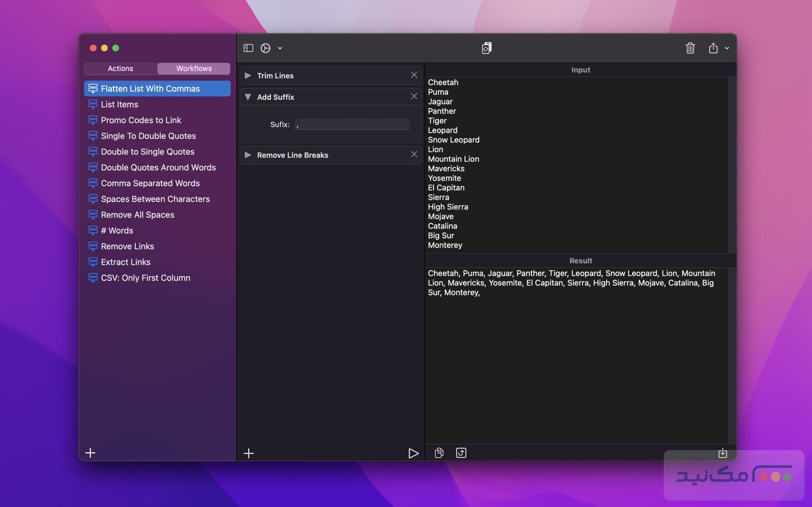Collapse the Add Suffix disclosure triangle

[248, 97]
